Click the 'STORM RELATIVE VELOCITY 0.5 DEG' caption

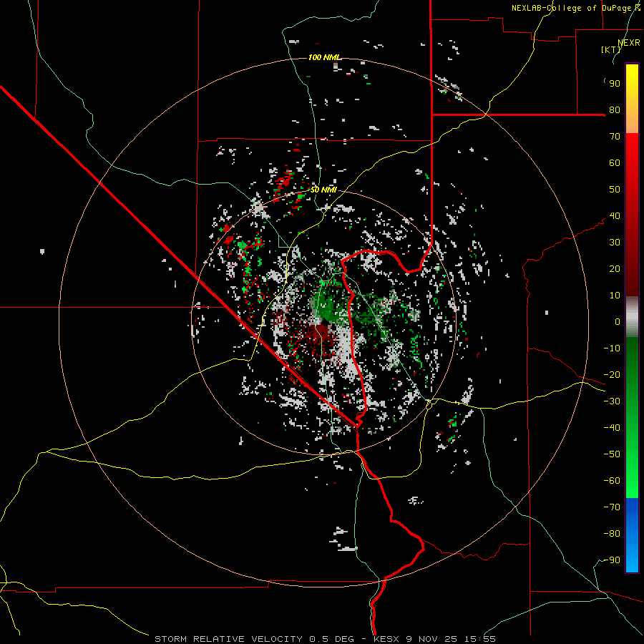click(254, 639)
